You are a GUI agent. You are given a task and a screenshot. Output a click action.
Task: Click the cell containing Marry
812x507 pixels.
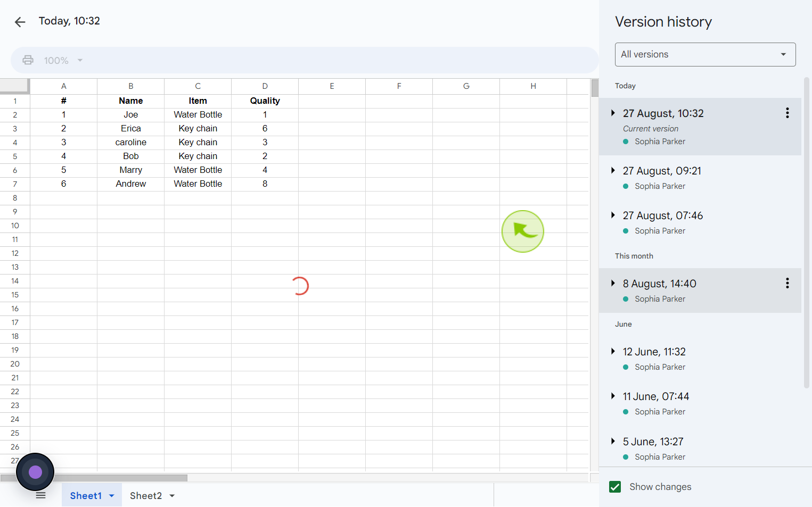[130, 170]
